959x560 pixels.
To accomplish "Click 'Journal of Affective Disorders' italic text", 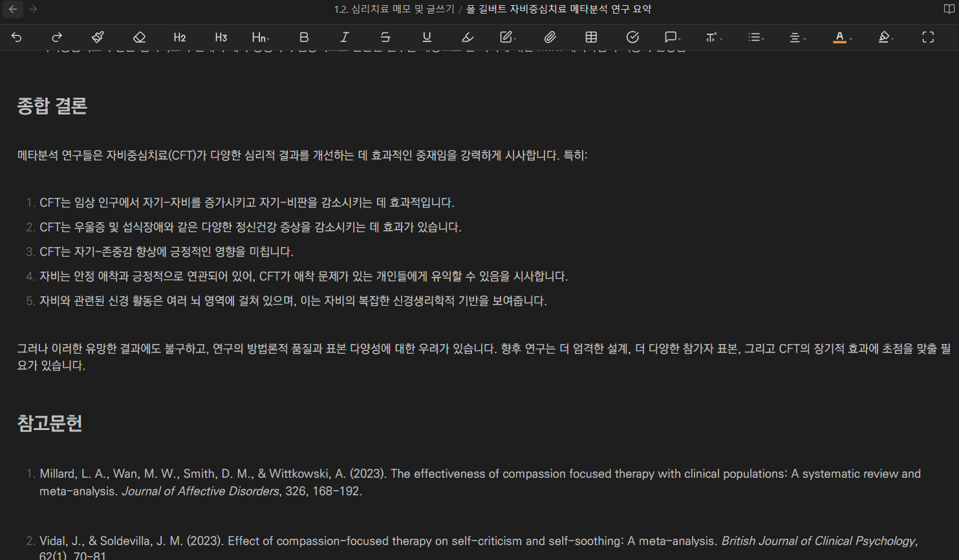I will pyautogui.click(x=200, y=491).
